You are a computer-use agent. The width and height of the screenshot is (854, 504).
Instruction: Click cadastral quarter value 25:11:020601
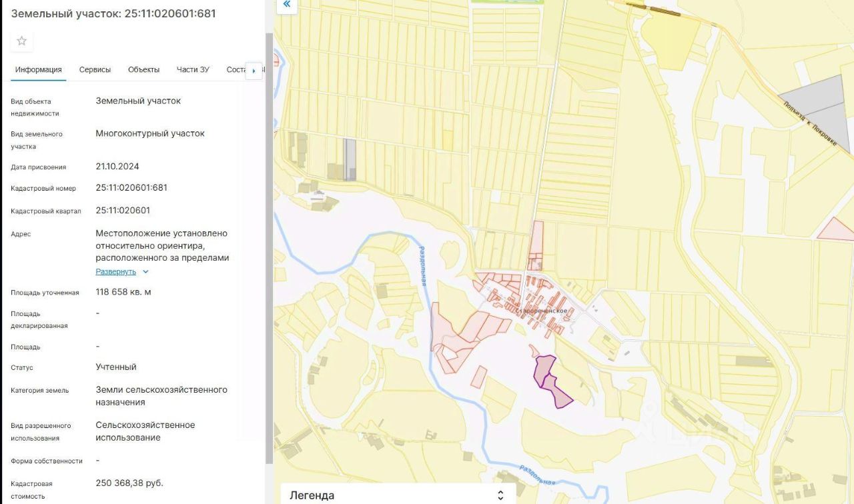tap(123, 211)
